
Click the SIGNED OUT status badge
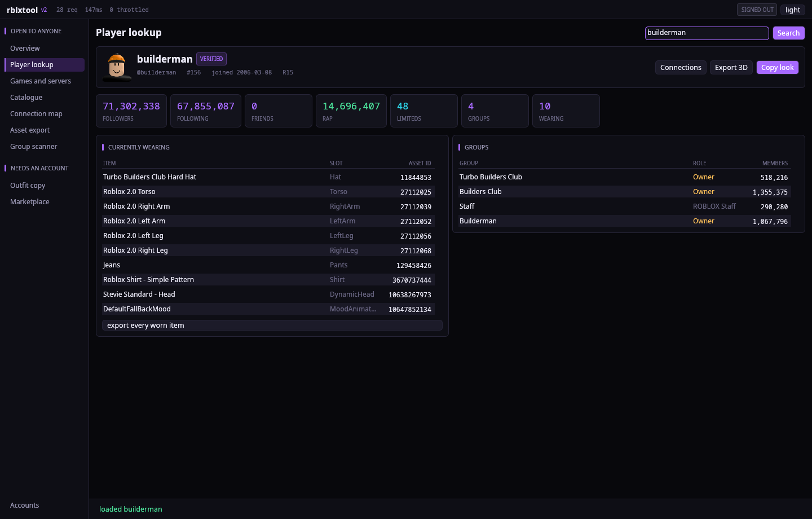(757, 10)
